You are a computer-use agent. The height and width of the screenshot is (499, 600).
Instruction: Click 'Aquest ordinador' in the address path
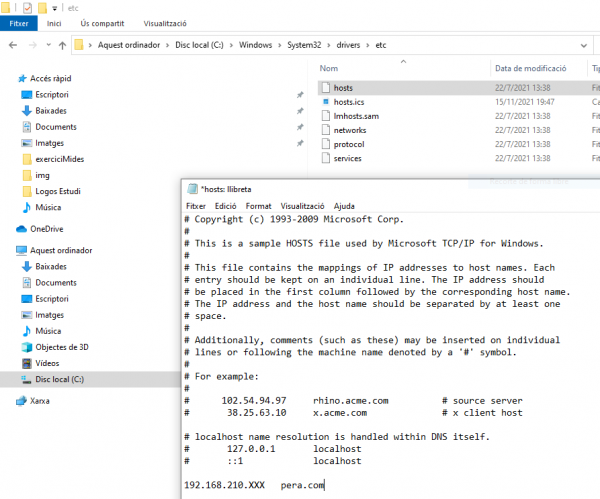point(129,45)
